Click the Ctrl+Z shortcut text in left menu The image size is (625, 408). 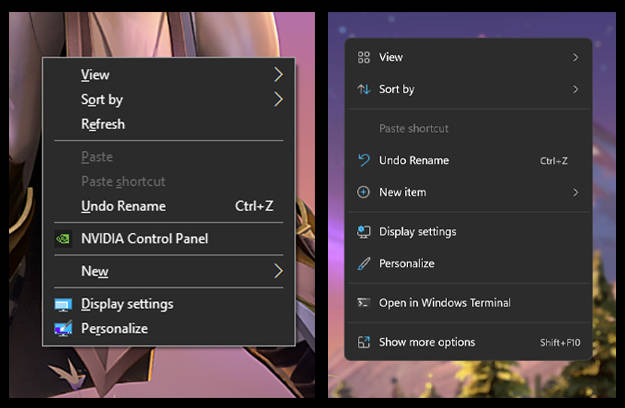point(254,206)
